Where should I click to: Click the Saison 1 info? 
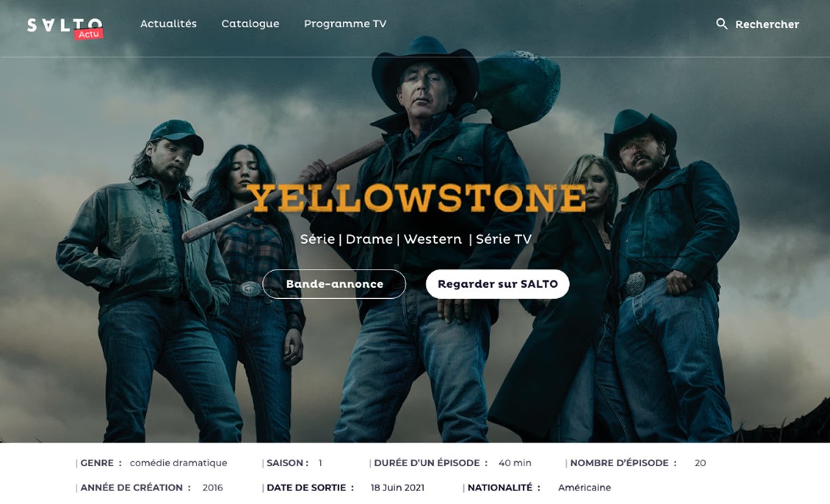coord(293,463)
